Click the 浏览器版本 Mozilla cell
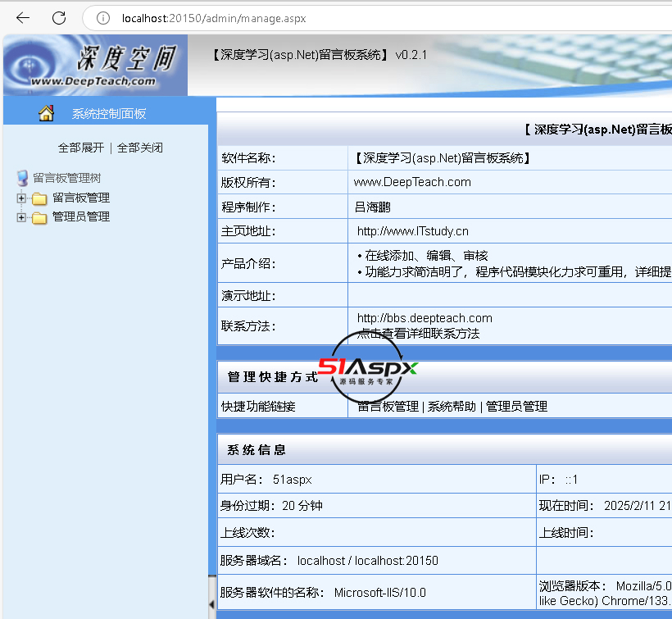The width and height of the screenshot is (672, 619). point(604,593)
